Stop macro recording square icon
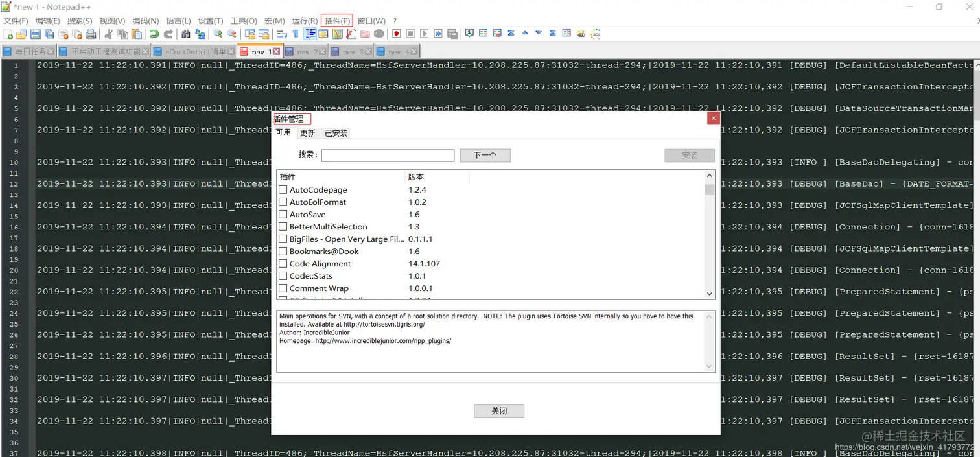This screenshot has width=980, height=457. (410, 34)
